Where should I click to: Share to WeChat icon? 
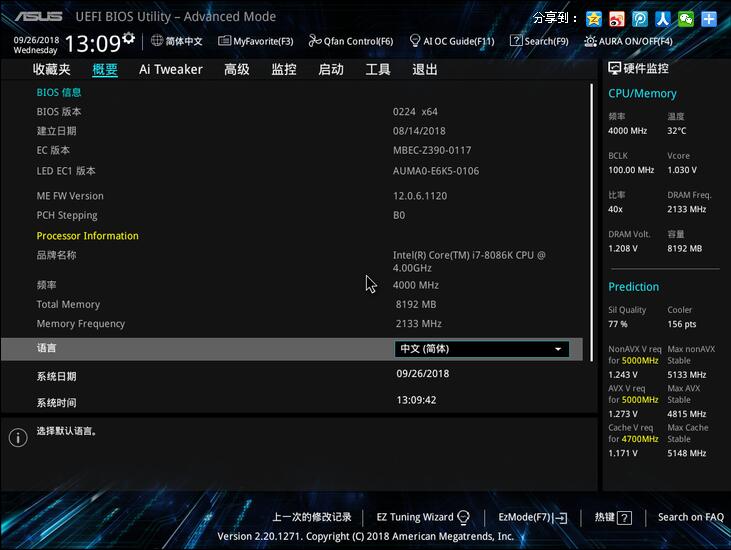pyautogui.click(x=686, y=19)
